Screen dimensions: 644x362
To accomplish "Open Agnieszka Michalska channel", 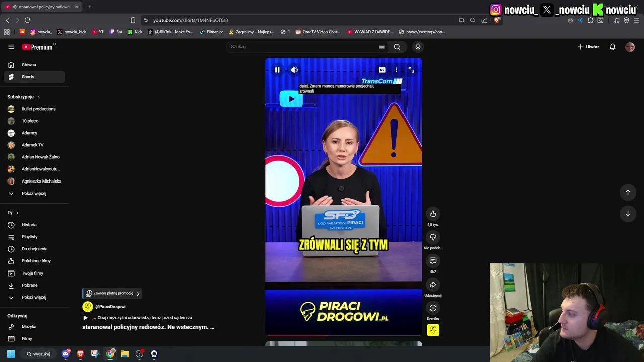I will click(34, 181).
